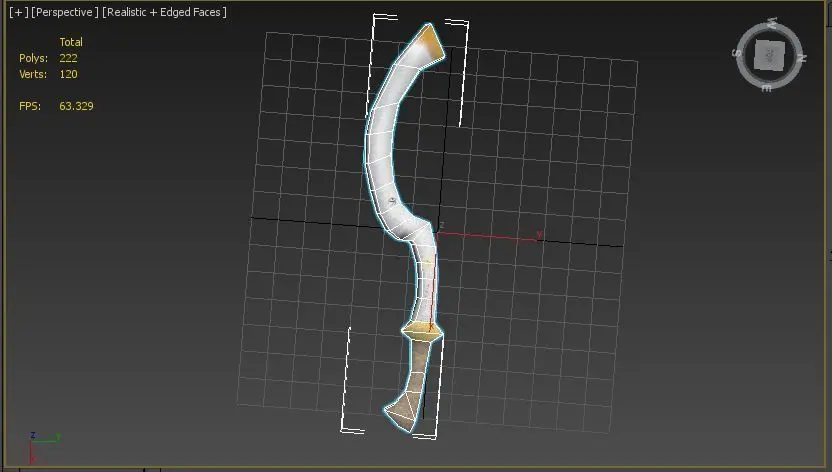This screenshot has height=472, width=832.
Task: Open the [+] viewport general menu
Action: pyautogui.click(x=19, y=12)
